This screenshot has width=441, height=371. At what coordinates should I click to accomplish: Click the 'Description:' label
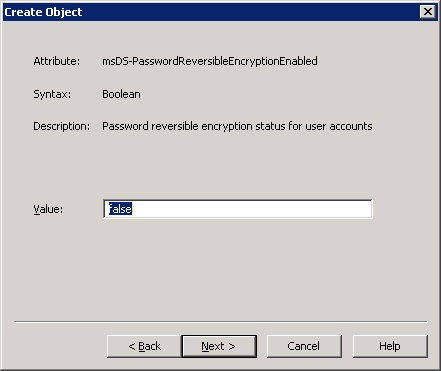[62, 126]
